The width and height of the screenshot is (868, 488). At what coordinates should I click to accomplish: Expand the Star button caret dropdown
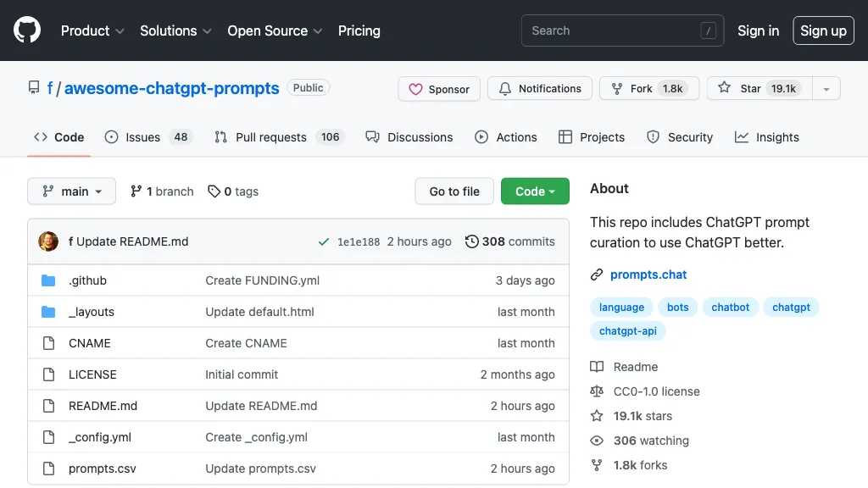click(826, 88)
